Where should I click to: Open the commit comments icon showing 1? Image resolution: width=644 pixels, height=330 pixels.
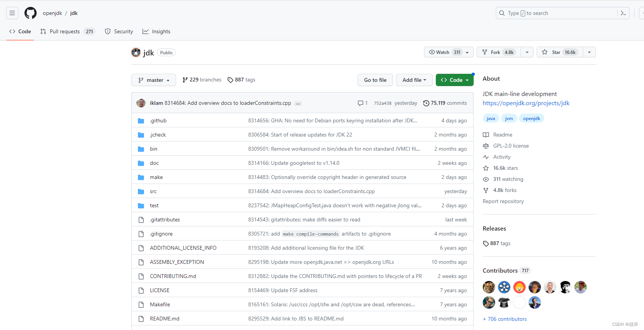362,103
